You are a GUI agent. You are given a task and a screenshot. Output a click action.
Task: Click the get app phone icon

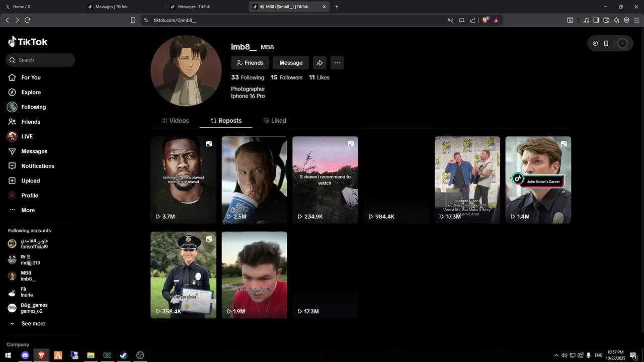point(606,43)
